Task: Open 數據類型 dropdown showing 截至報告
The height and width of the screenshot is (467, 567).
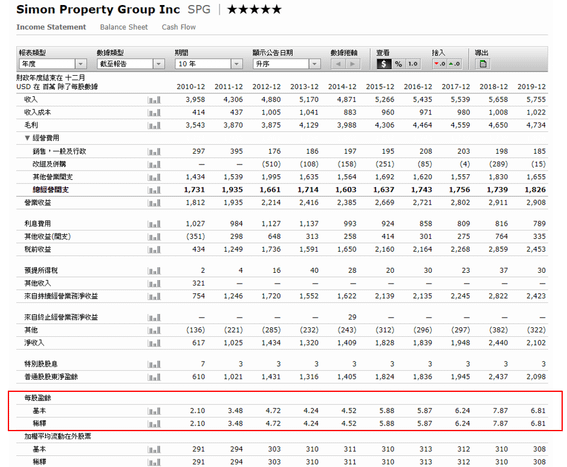Action: (x=131, y=64)
